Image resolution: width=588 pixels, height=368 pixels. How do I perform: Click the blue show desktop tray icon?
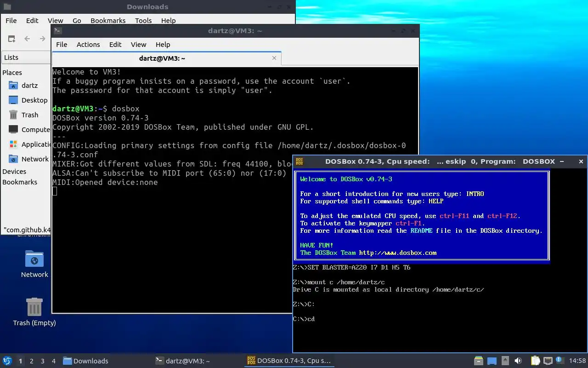coord(492,361)
